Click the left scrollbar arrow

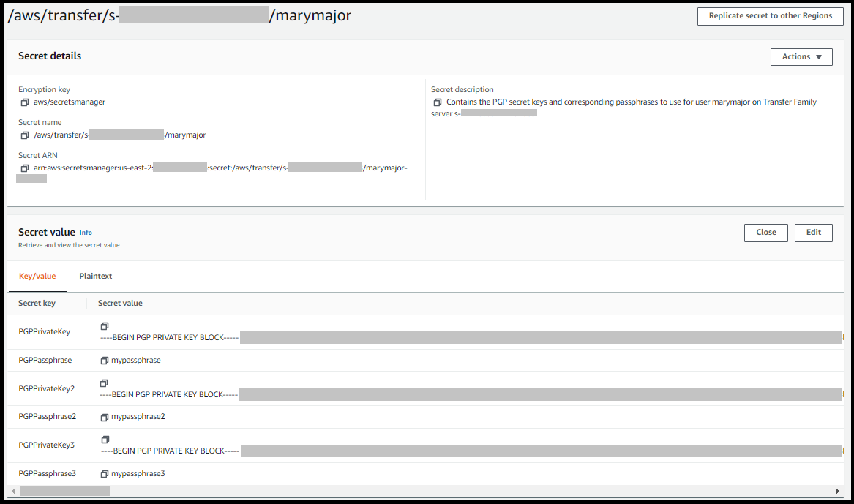click(x=12, y=491)
